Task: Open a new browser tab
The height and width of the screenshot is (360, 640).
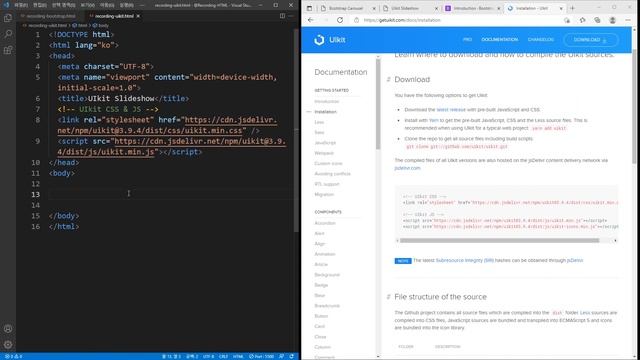Action: pos(572,8)
